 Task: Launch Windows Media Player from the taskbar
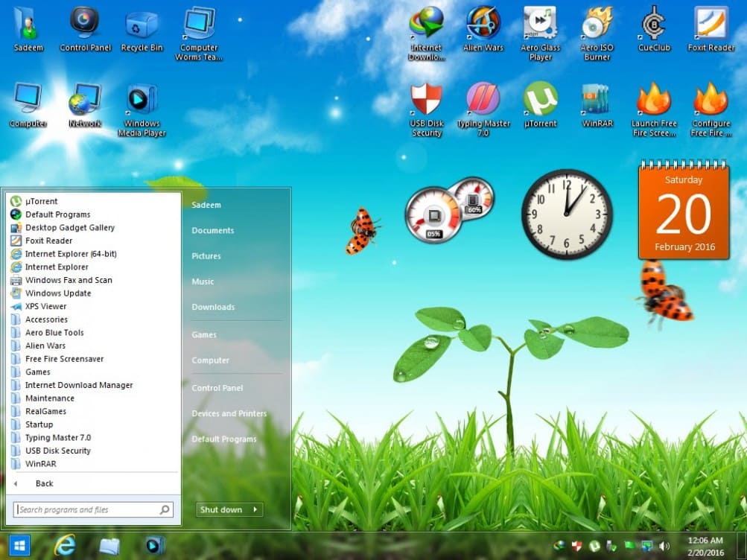[154, 545]
